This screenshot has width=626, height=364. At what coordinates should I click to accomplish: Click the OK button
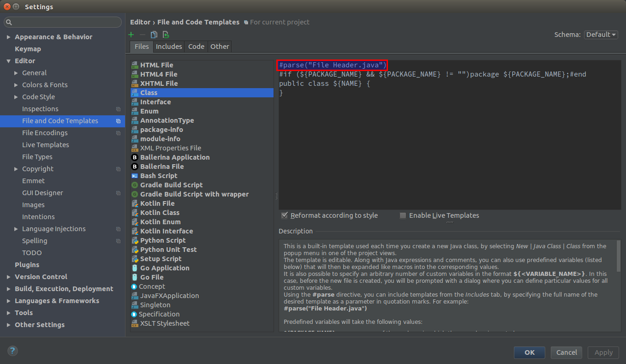point(530,352)
